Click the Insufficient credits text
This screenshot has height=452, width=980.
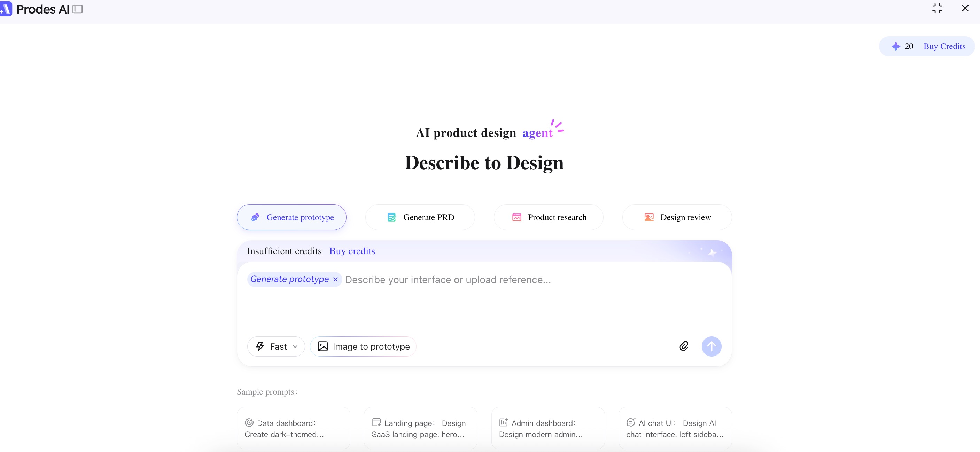(x=284, y=251)
